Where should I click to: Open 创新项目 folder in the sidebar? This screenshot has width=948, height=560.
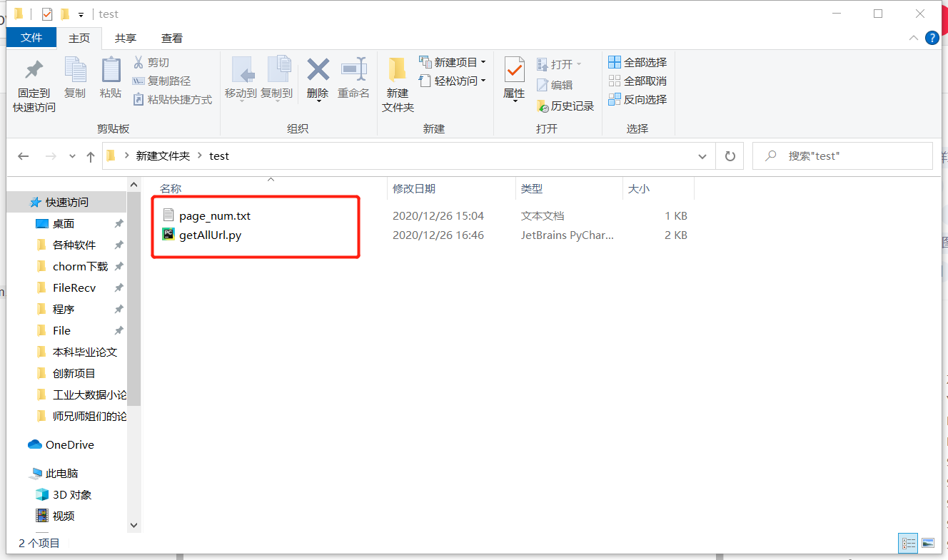(74, 374)
